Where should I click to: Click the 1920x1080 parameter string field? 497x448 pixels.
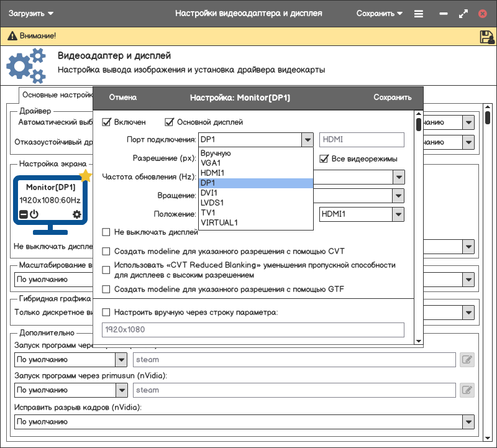(x=253, y=329)
